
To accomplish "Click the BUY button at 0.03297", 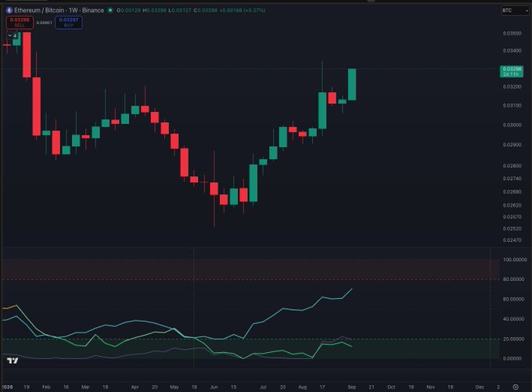I will click(x=69, y=23).
